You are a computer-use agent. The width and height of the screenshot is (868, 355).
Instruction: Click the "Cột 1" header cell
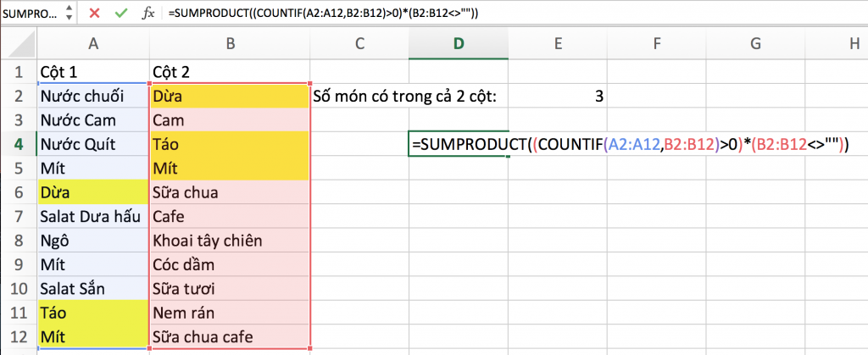coord(92,71)
